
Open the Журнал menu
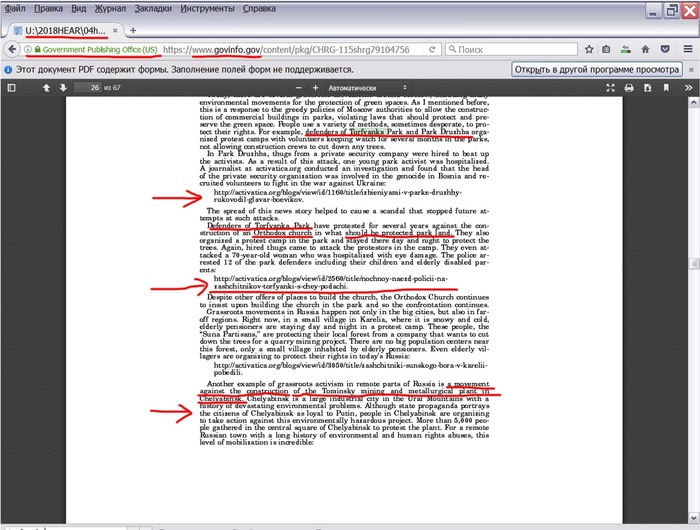click(x=110, y=8)
